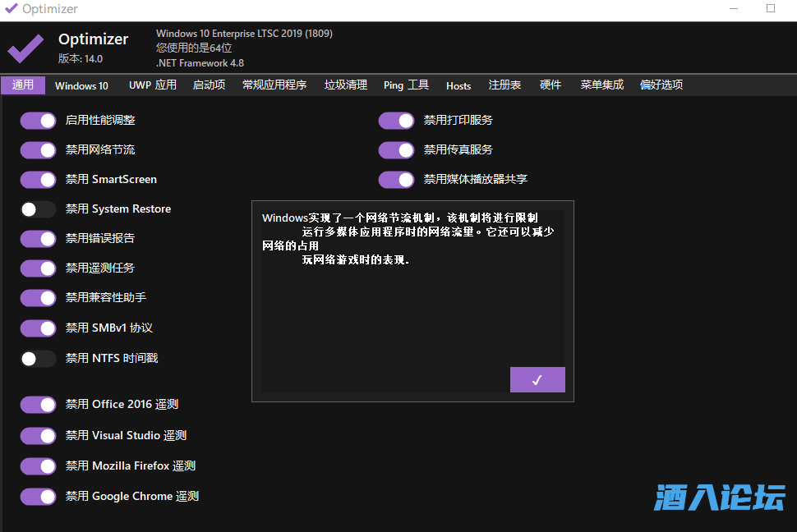Screen dimensions: 797x532
Task: Switch to the 注册表 tab
Action: 504,85
